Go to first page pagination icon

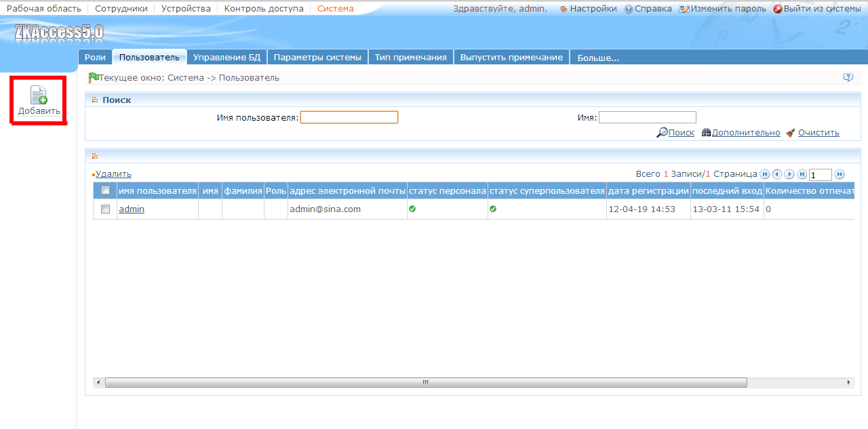click(x=765, y=174)
